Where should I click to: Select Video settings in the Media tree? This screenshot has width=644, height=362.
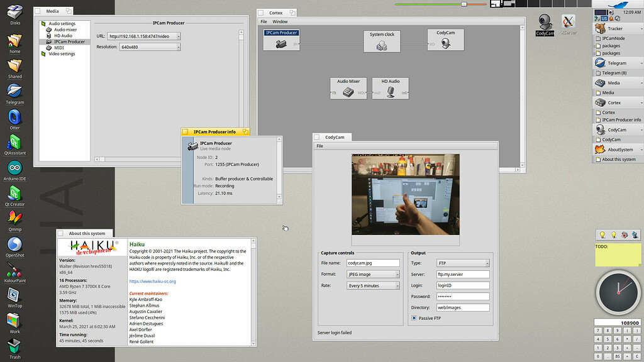(x=62, y=54)
